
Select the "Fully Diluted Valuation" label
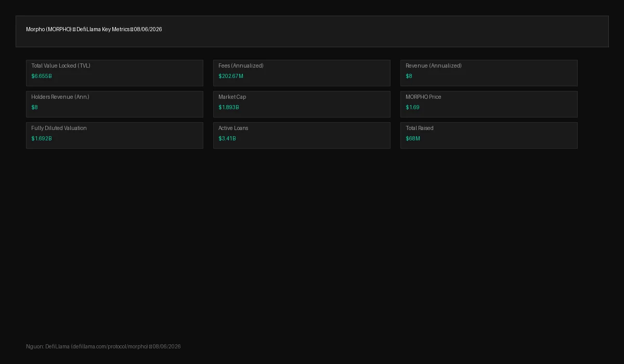point(59,128)
